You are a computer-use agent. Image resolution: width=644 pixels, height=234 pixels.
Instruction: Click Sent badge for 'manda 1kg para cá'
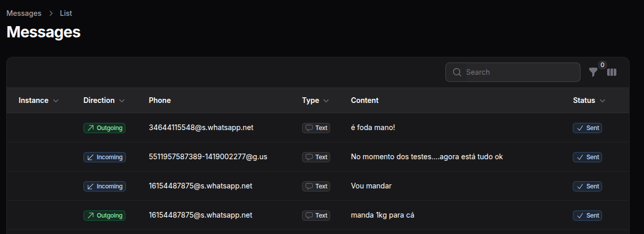(587, 216)
